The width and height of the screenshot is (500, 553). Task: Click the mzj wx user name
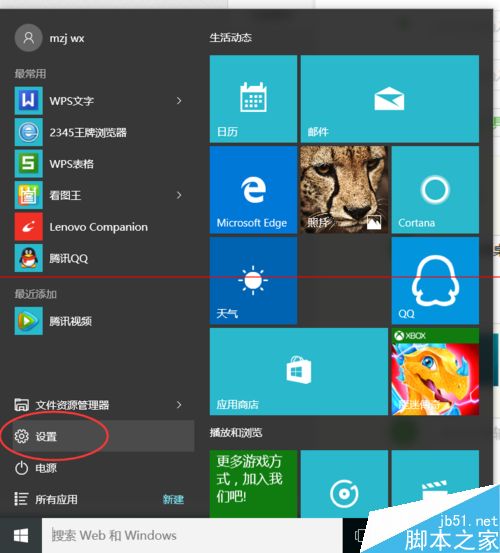click(67, 38)
